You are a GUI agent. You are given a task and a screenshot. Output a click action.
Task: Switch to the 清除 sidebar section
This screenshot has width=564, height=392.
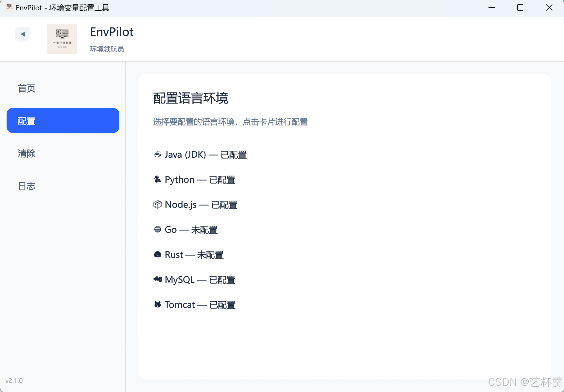27,153
